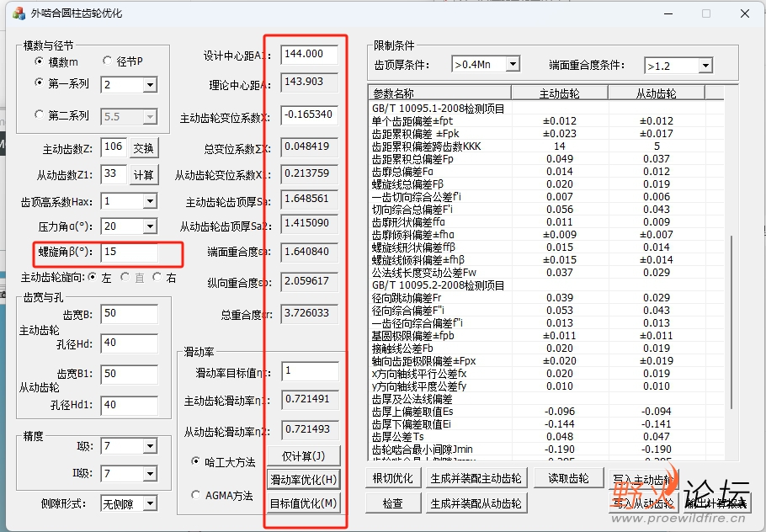
Task: Click the 端面重合度 value 1.640840
Action: pyautogui.click(x=309, y=252)
